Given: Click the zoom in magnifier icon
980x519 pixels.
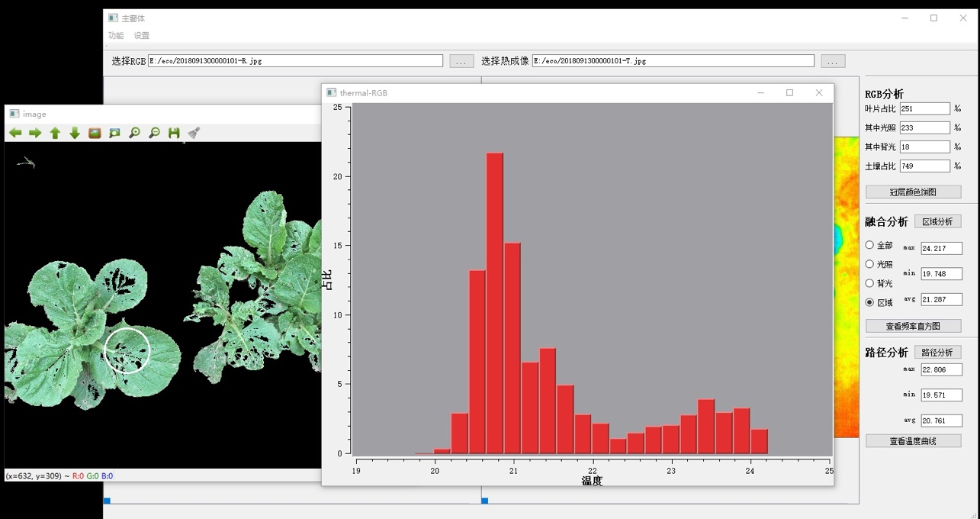Looking at the screenshot, I should pyautogui.click(x=134, y=133).
